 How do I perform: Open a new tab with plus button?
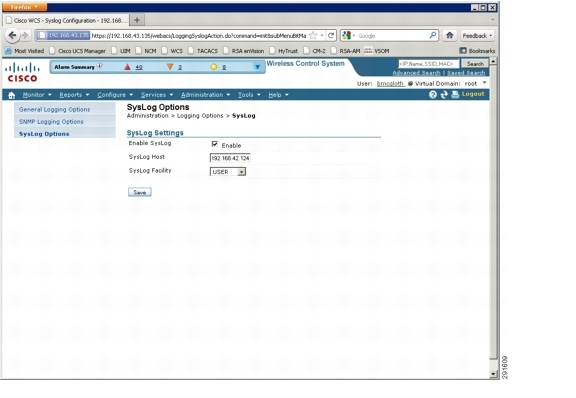click(137, 20)
